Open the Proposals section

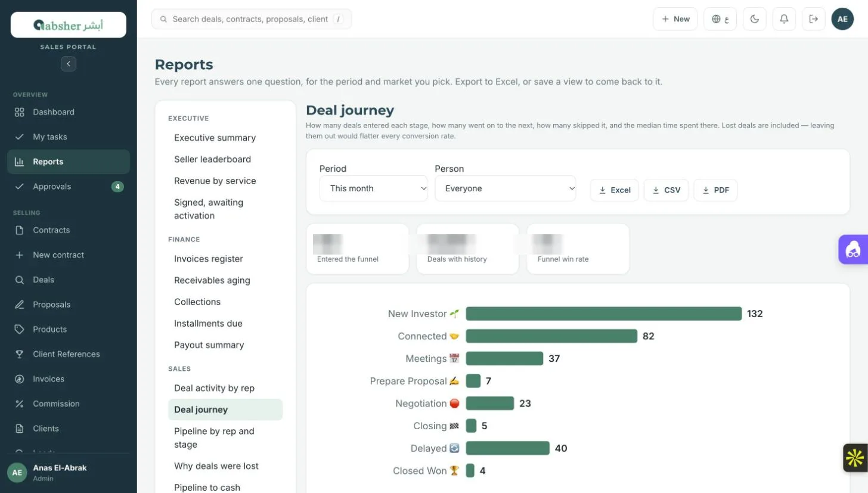point(69,305)
